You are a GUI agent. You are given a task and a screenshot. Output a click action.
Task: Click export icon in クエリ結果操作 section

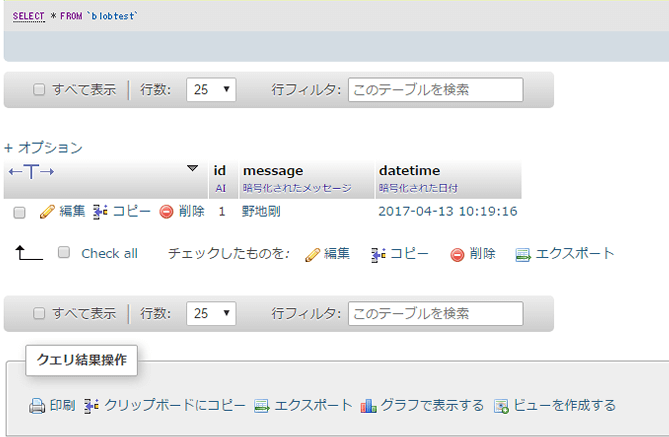point(262,406)
